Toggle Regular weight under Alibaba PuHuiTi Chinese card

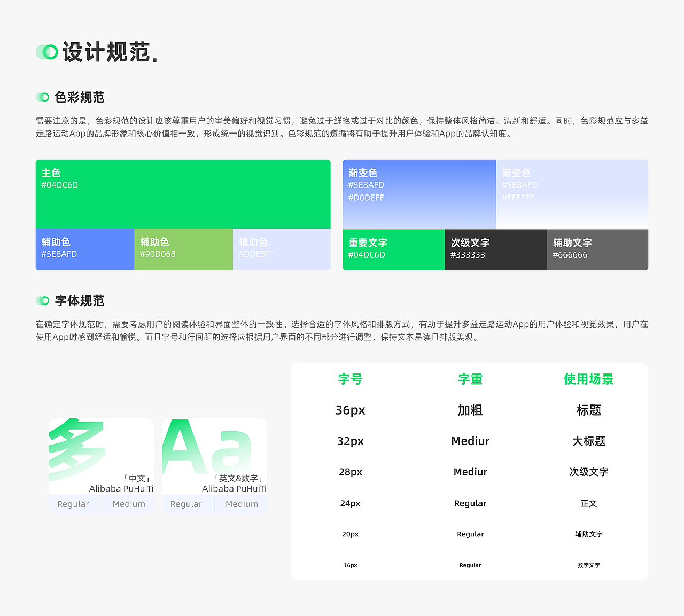[73, 504]
